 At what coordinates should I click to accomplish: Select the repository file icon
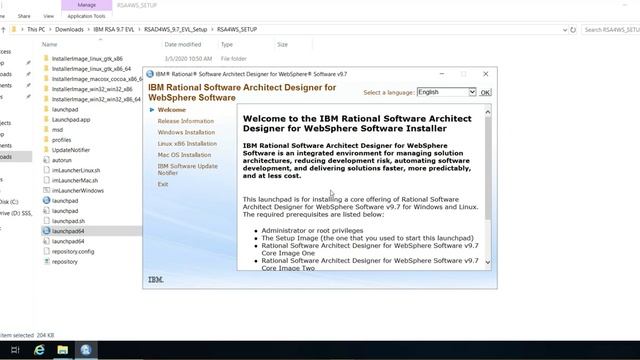(46, 262)
